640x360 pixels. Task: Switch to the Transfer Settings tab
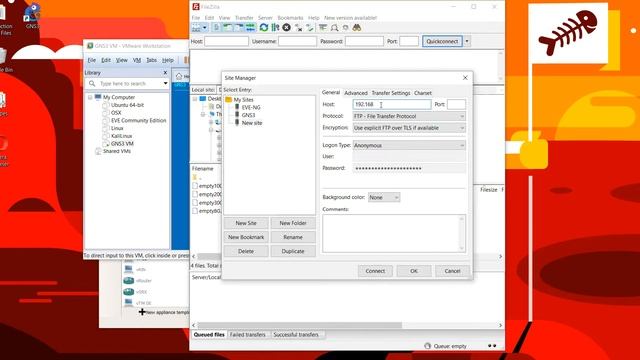click(x=391, y=93)
